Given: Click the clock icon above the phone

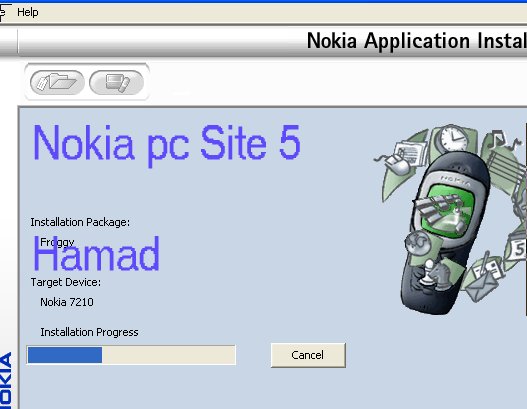Looking at the screenshot, I should 454,139.
